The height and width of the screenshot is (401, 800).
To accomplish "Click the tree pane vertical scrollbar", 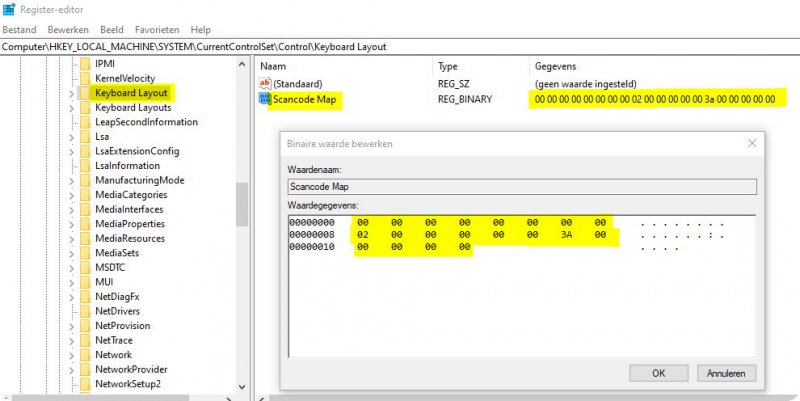I will [x=241, y=204].
